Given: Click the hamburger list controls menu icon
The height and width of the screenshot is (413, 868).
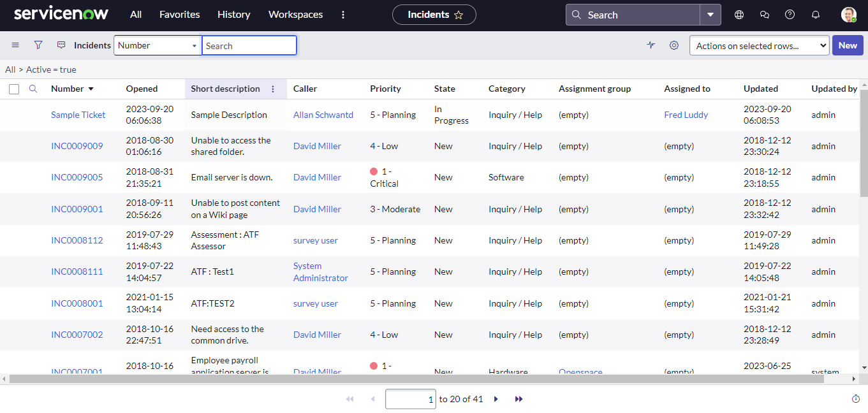Looking at the screenshot, I should point(15,45).
